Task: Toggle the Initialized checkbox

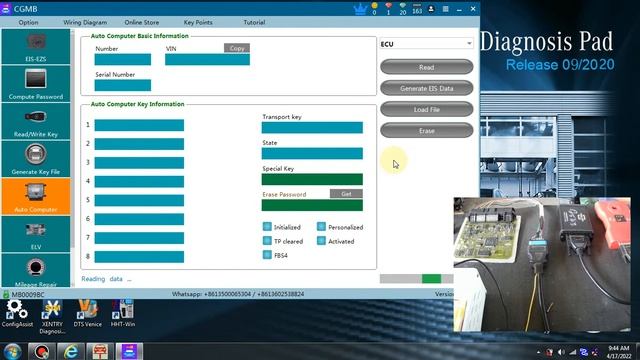Action: (x=267, y=227)
